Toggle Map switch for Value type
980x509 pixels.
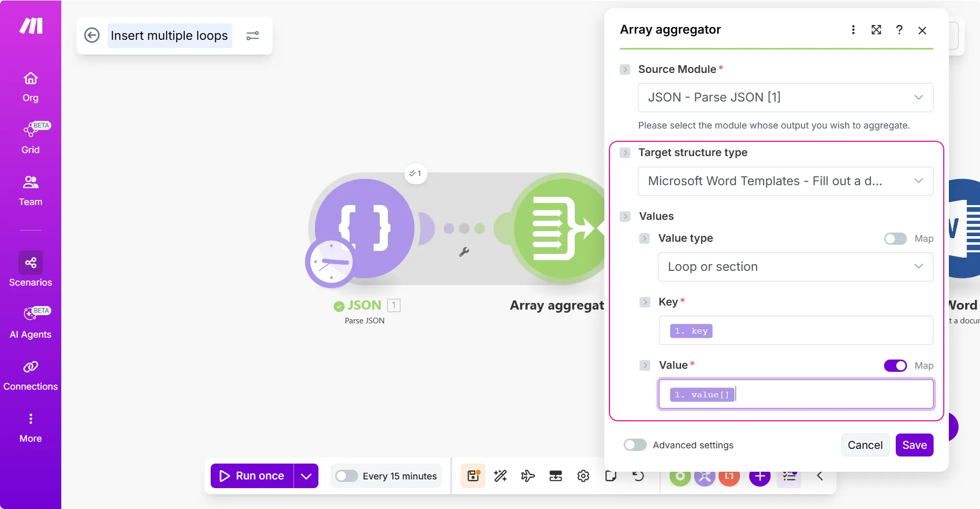click(x=895, y=239)
